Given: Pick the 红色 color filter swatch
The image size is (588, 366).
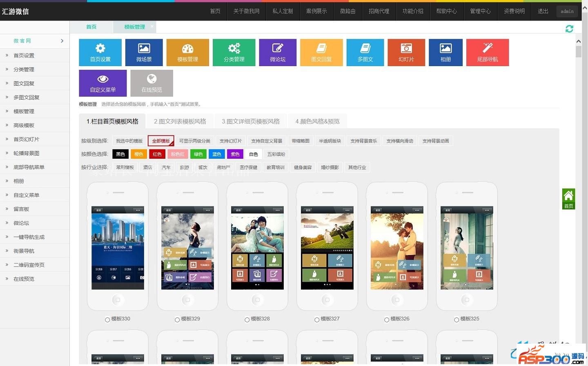Looking at the screenshot, I should click(157, 154).
